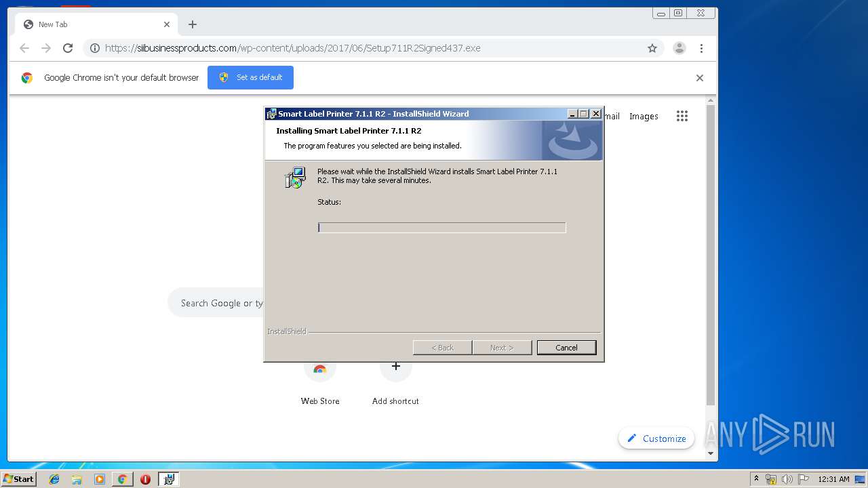Click the installer icon in wizard title bar

(271, 114)
